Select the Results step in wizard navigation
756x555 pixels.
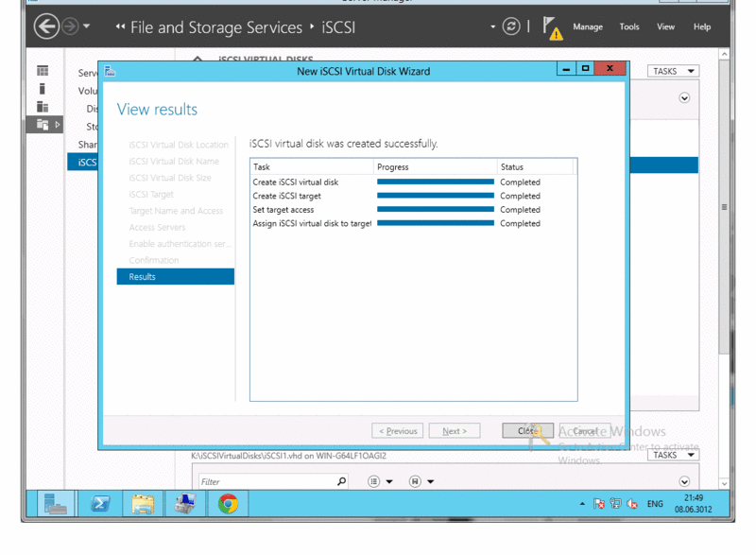(176, 276)
